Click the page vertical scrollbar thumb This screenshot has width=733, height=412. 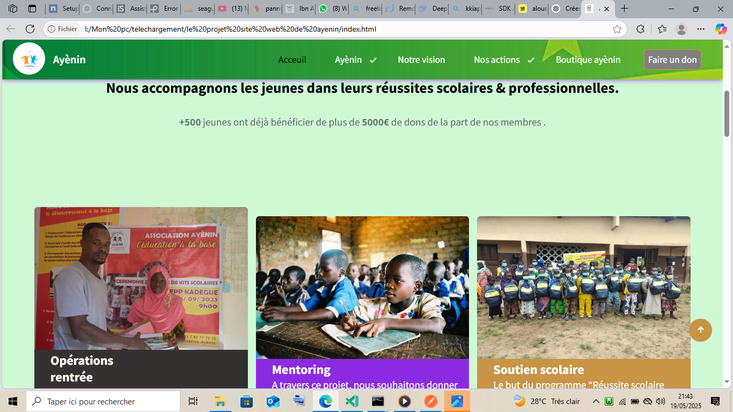(726, 113)
